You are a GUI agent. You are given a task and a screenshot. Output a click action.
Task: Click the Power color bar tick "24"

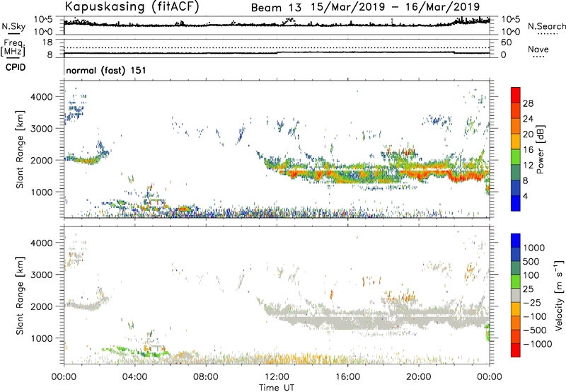528,119
